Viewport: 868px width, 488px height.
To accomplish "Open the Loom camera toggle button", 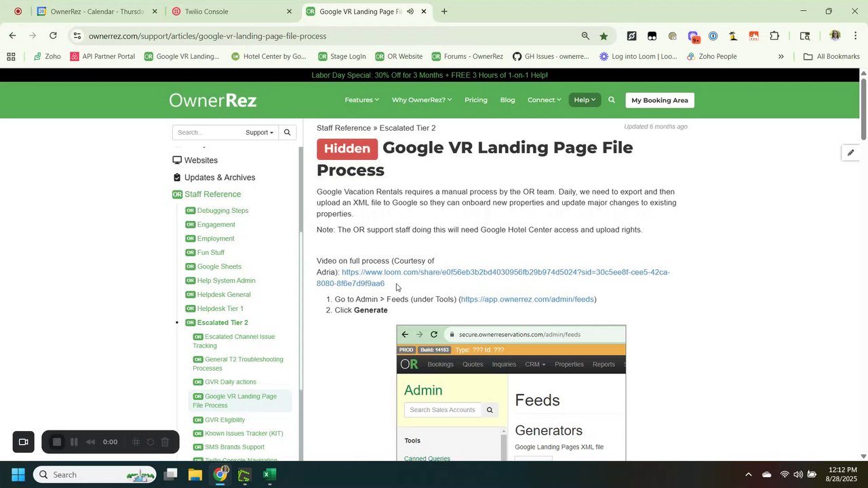I will (23, 442).
